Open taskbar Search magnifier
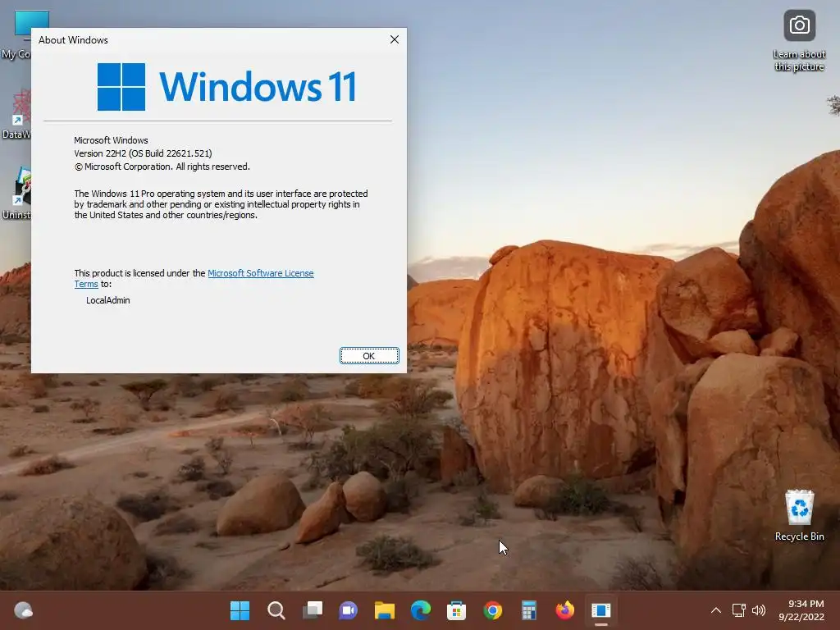 [x=276, y=610]
